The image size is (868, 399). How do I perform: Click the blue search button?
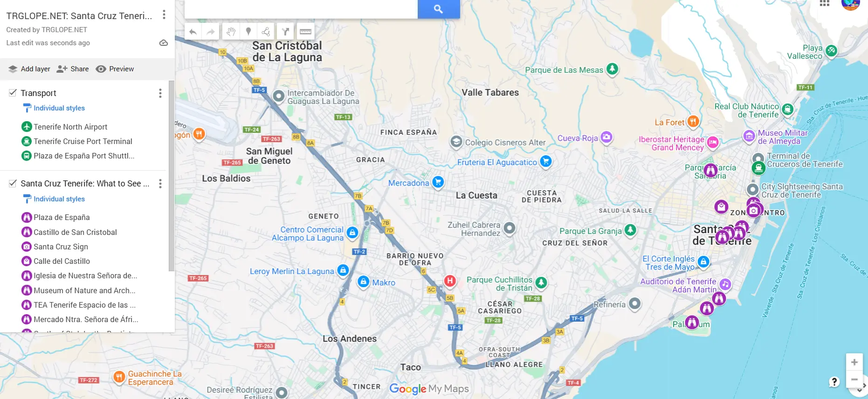(439, 8)
